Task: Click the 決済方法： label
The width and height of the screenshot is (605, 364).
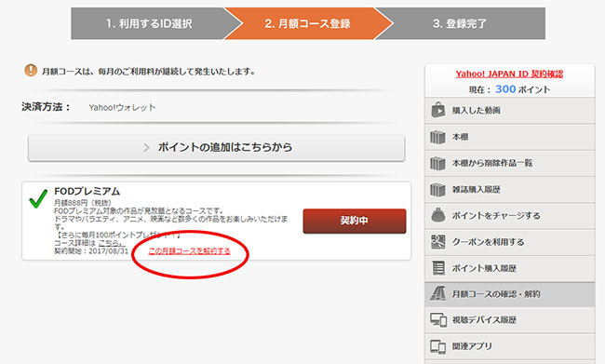Action: click(x=47, y=107)
